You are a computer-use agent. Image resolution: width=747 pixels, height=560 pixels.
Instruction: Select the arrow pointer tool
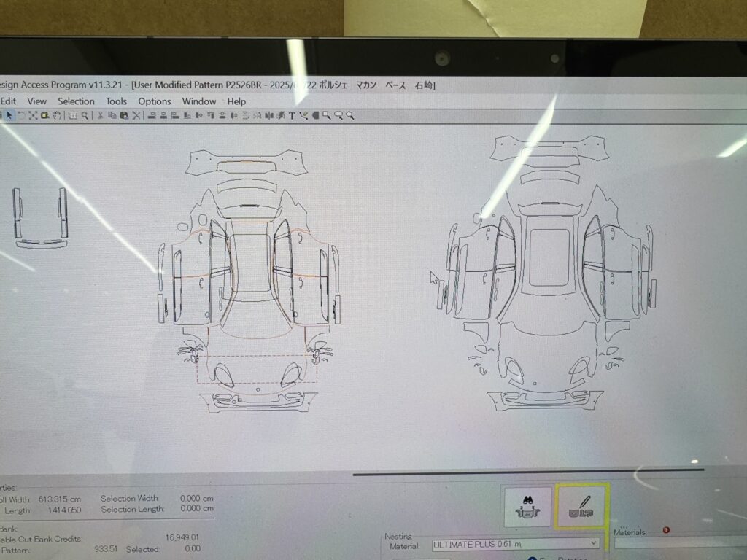9,115
